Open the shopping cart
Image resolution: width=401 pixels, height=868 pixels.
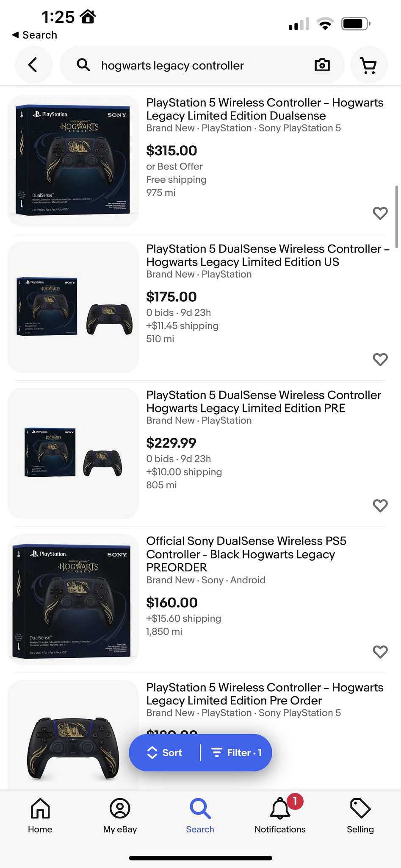tap(368, 65)
